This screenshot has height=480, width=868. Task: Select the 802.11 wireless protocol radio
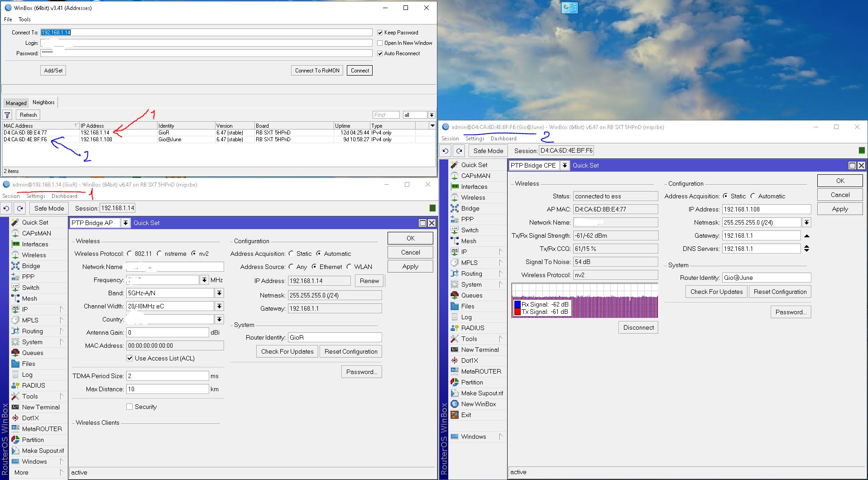pyautogui.click(x=130, y=254)
